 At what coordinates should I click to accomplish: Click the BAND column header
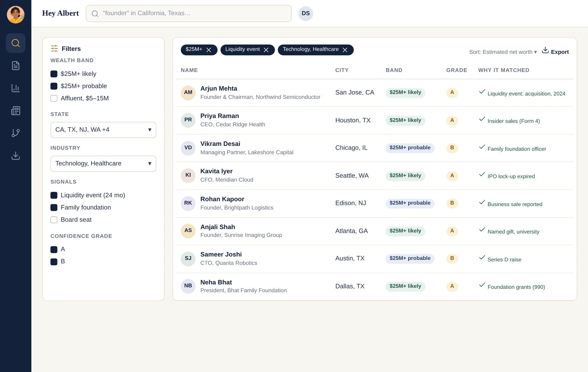[x=394, y=70]
